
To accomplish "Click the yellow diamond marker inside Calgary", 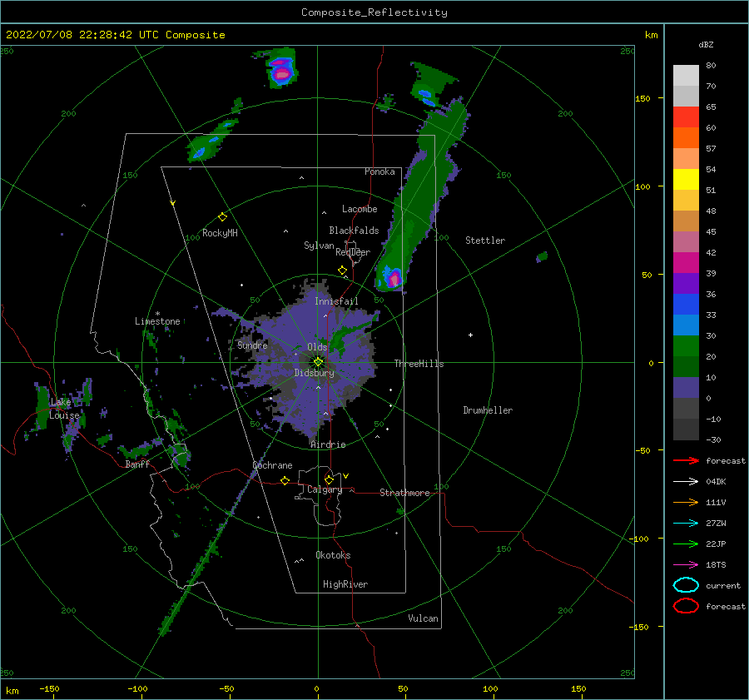I will click(x=329, y=479).
